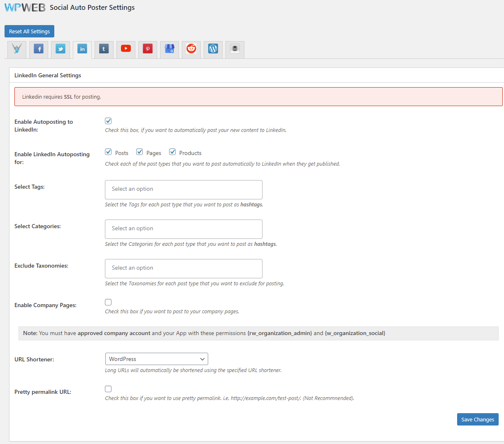504x444 pixels.
Task: Select the Twitter network icon
Action: [60, 49]
